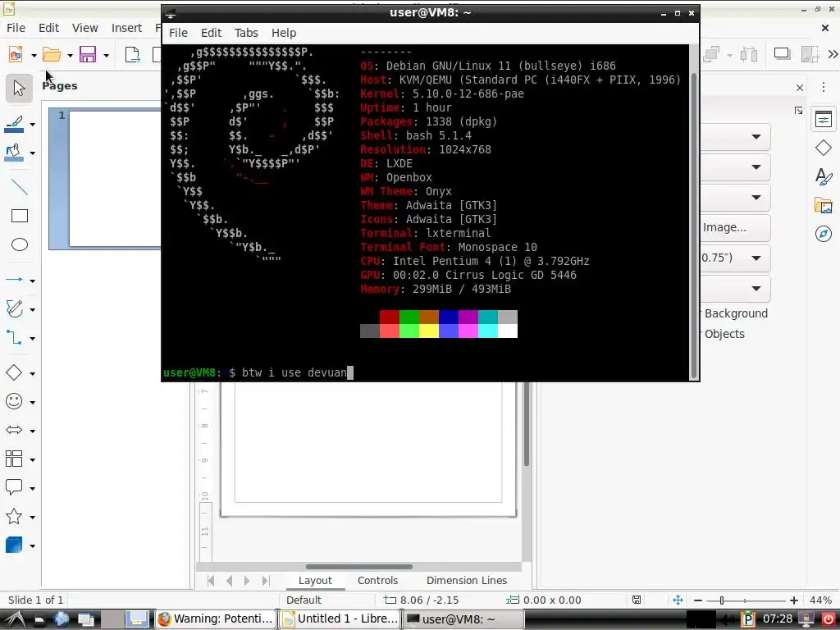Click the New document icon

coord(16,55)
